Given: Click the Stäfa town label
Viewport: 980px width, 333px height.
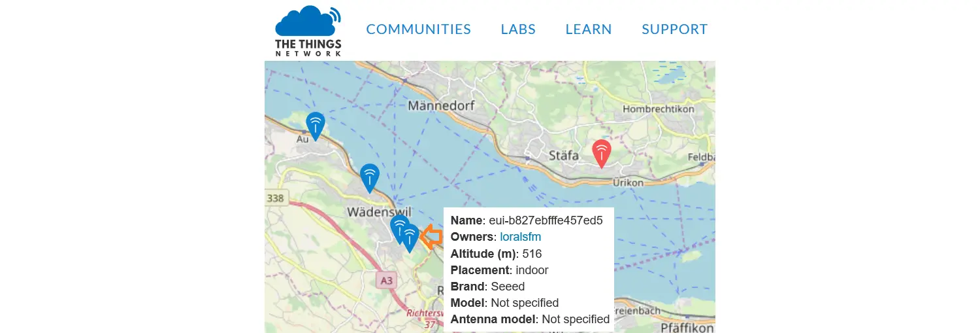Looking at the screenshot, I should point(563,156).
